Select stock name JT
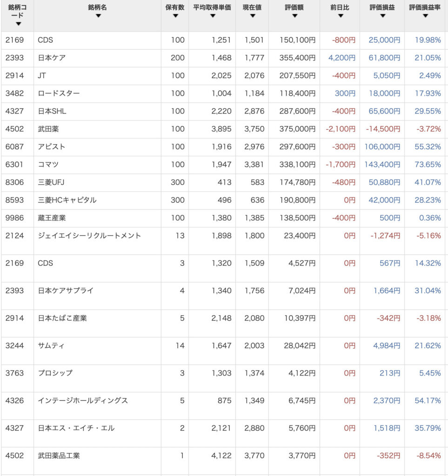This screenshot has height=476, width=448. coord(42,76)
